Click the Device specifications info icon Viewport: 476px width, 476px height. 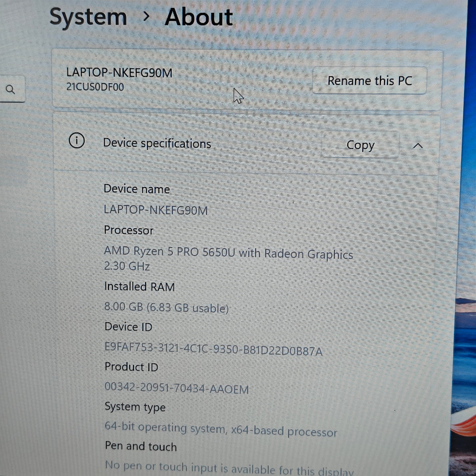pos(77,140)
